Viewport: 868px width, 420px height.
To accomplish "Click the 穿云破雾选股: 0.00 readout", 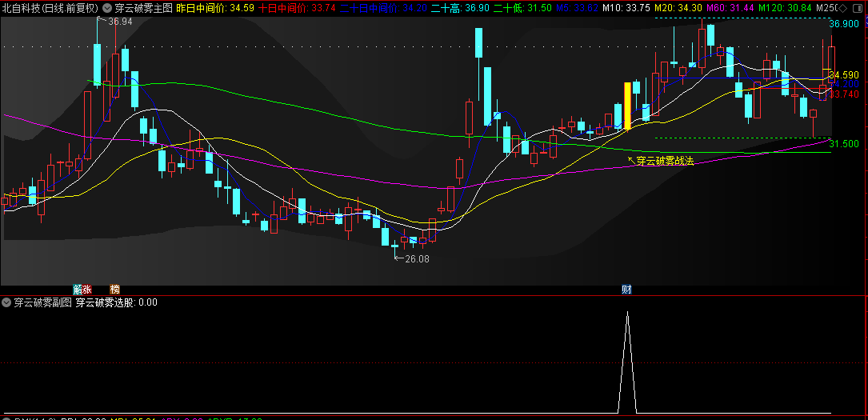I will [116, 302].
